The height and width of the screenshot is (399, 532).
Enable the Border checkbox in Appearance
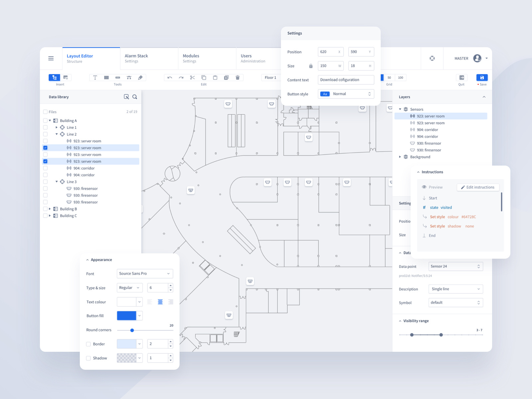click(x=88, y=344)
